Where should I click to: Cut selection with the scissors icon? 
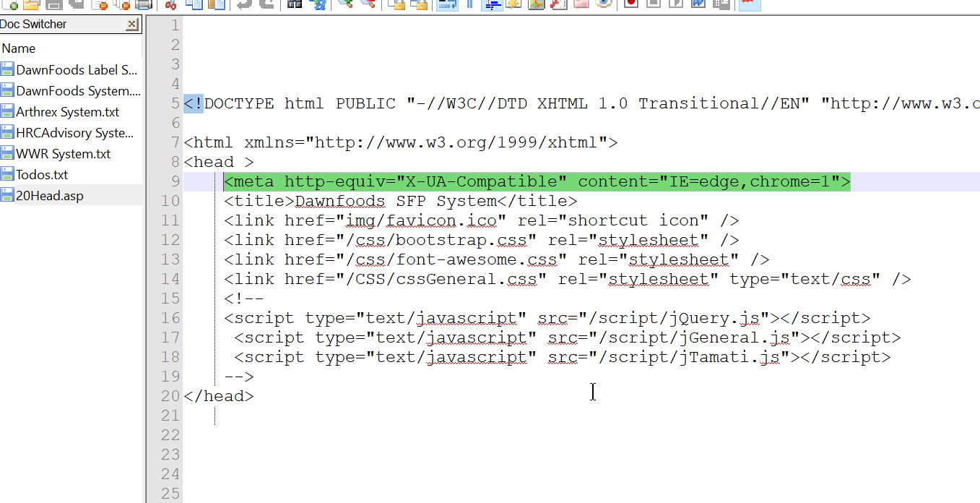point(171,4)
